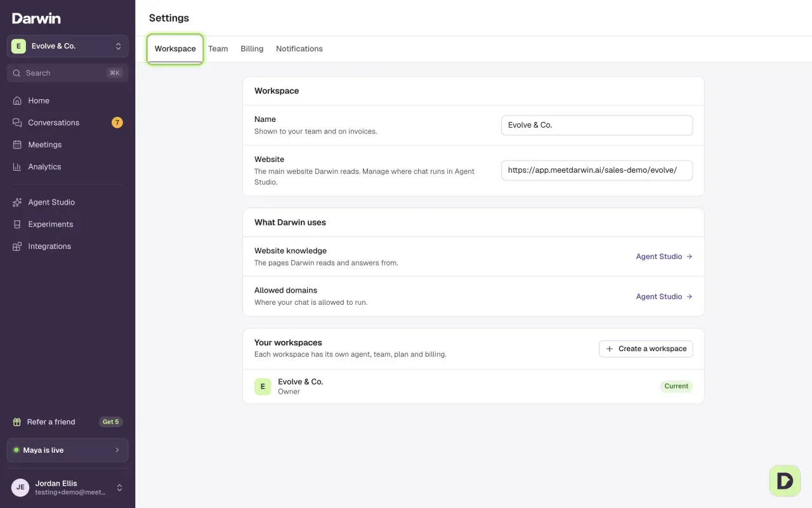Click the JE user avatar
The height and width of the screenshot is (508, 812).
[20, 488]
